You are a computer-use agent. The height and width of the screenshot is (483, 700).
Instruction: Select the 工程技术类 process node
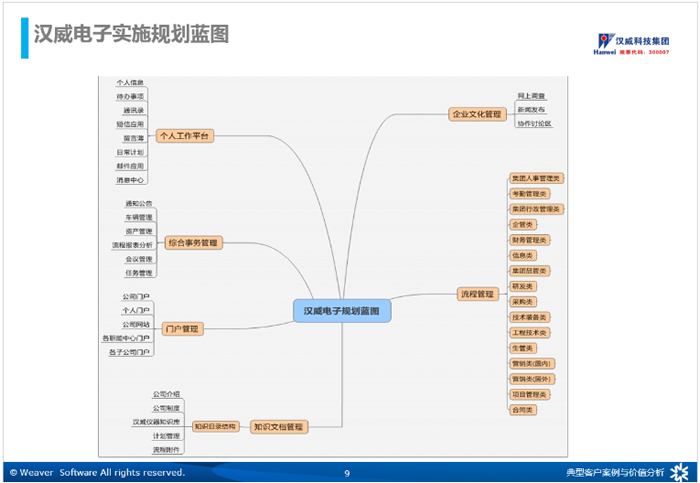tap(529, 333)
